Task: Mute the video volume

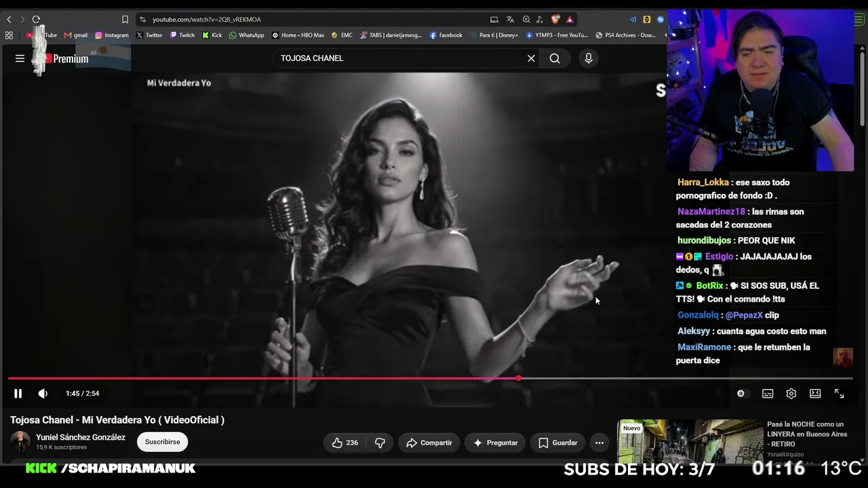Action: coord(43,393)
